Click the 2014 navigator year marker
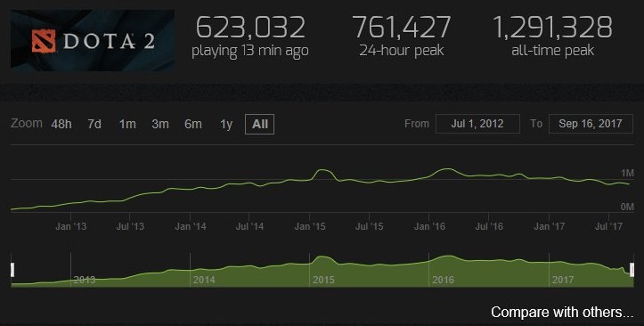 204,280
